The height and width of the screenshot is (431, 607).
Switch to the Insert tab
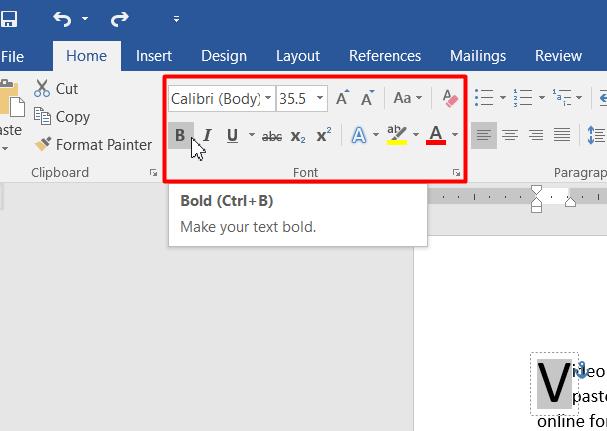pyautogui.click(x=154, y=56)
